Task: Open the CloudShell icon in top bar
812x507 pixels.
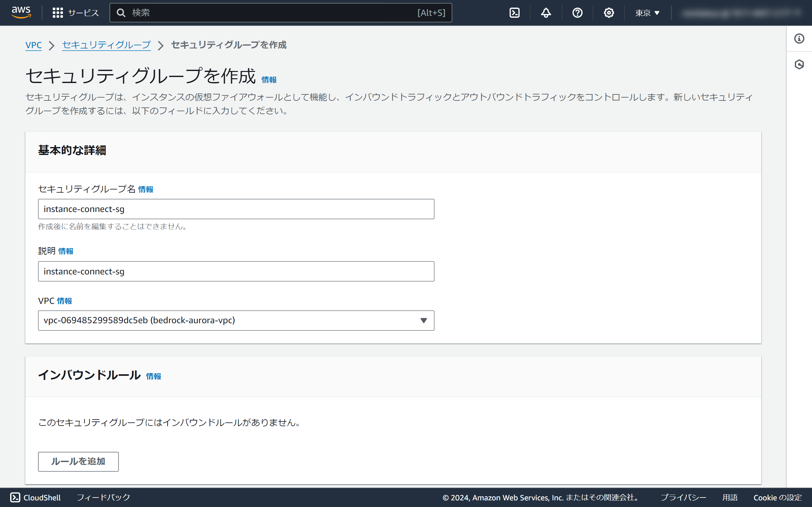Action: click(x=514, y=13)
